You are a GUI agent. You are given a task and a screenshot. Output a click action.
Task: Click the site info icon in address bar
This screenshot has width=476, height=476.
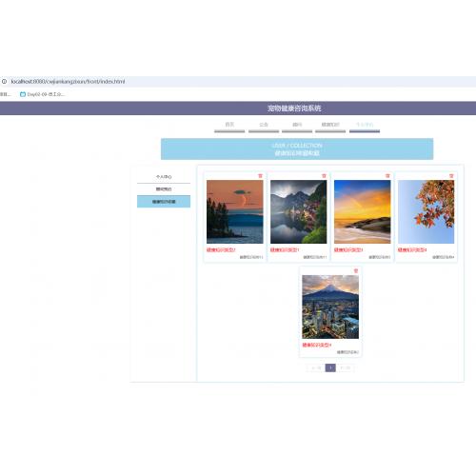coord(4,82)
